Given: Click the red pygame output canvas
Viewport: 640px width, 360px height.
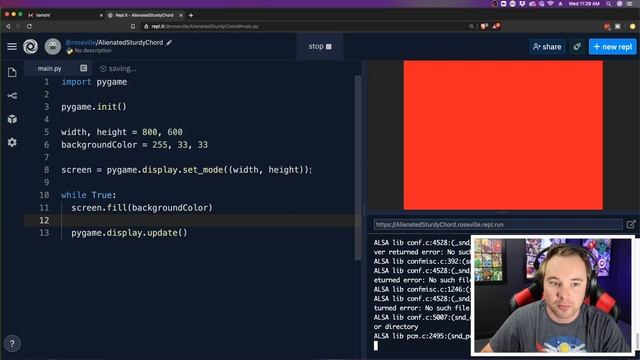Looking at the screenshot, I should point(503,135).
